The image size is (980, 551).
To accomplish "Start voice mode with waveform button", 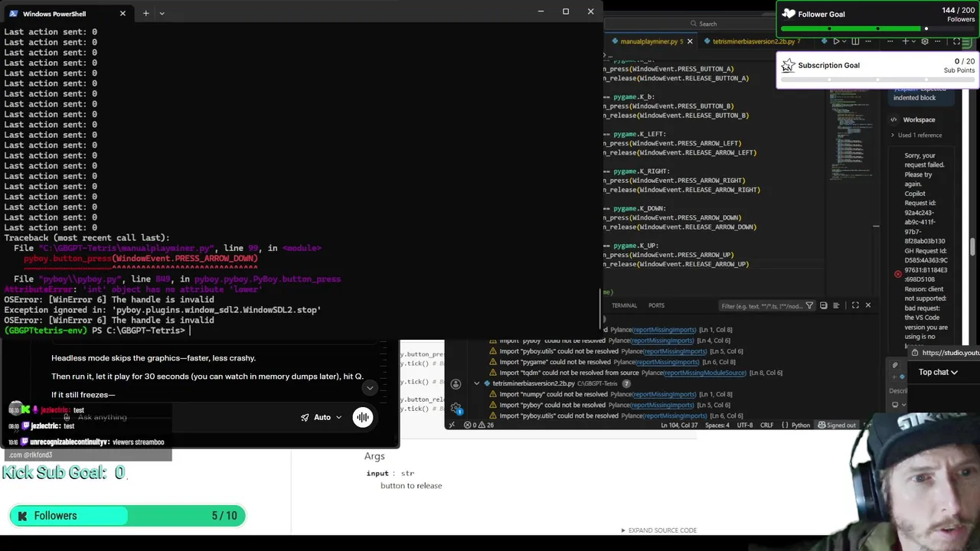I will pos(363,417).
